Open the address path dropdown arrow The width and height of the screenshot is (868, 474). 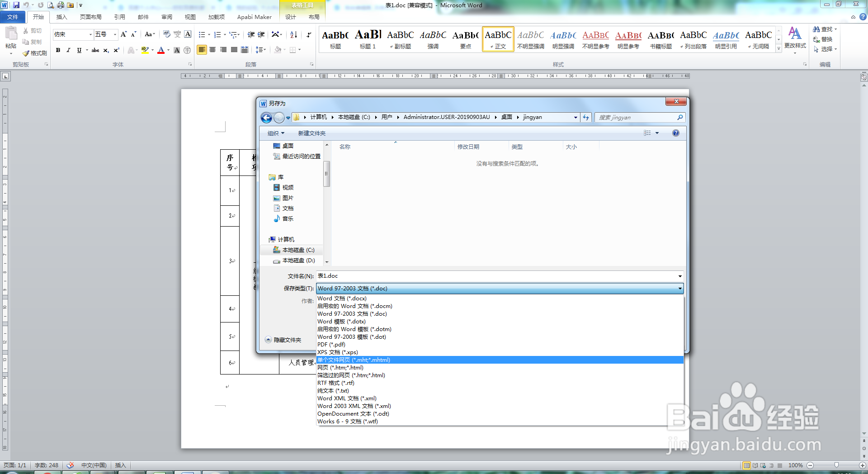[576, 117]
